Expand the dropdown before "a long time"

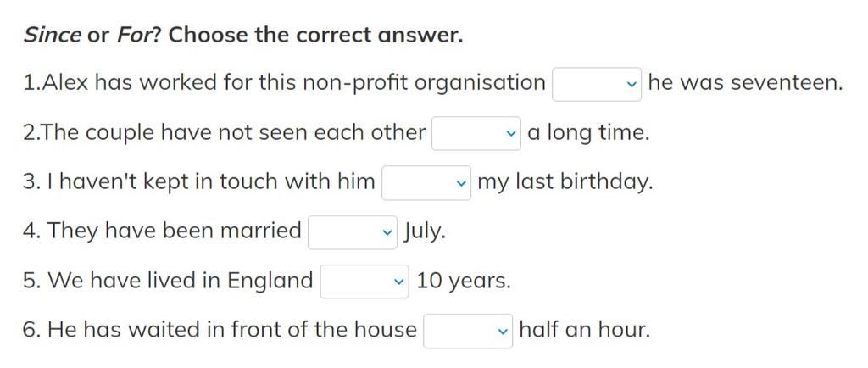[476, 133]
